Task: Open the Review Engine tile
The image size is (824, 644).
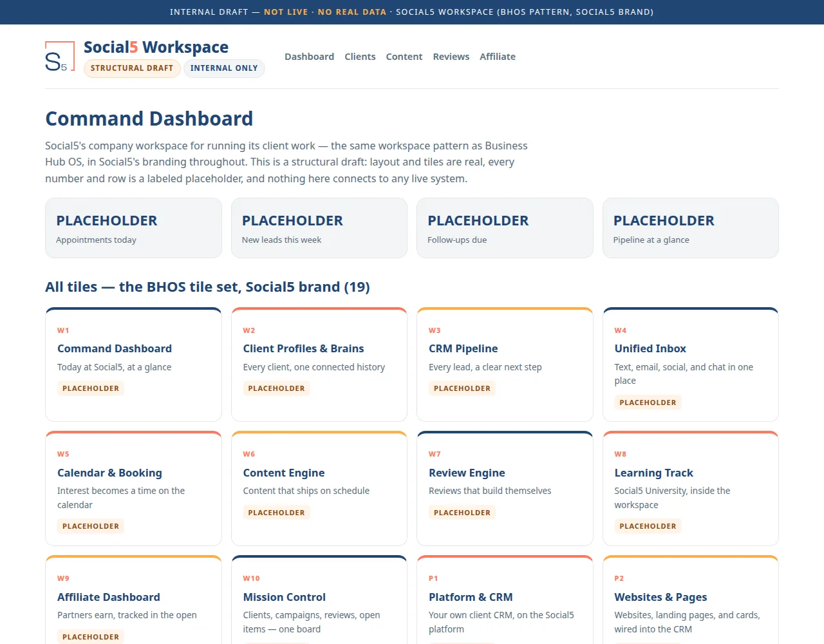Action: 505,489
